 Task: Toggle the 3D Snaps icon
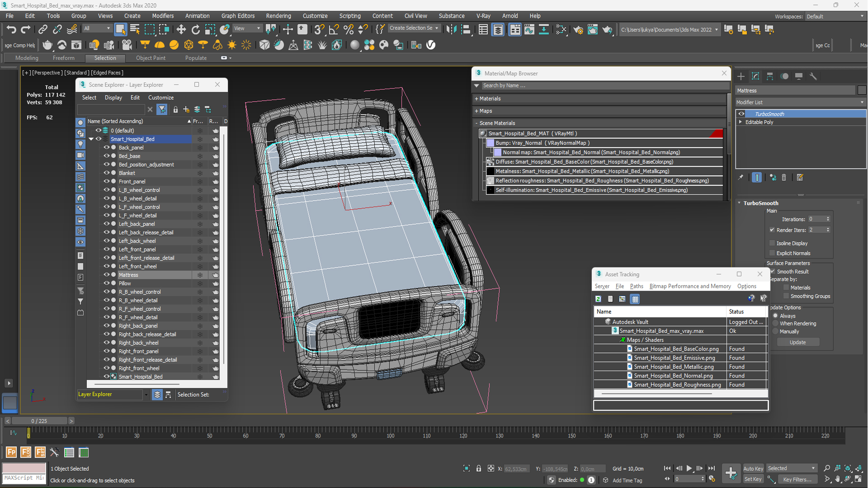tap(319, 30)
